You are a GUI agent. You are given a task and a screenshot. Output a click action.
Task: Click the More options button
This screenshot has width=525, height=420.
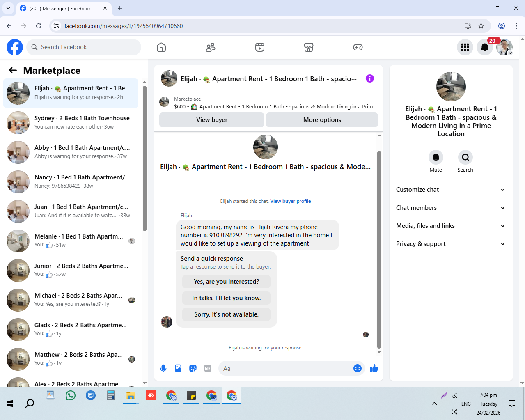tap(322, 120)
